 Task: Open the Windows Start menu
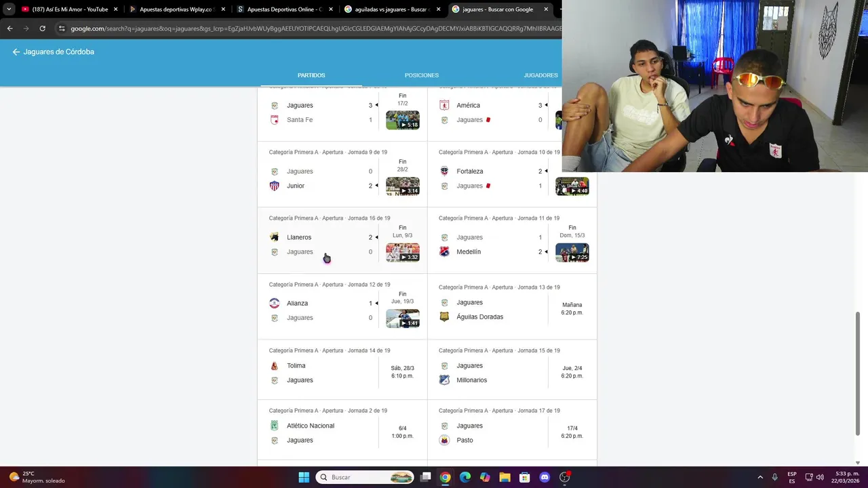(304, 477)
